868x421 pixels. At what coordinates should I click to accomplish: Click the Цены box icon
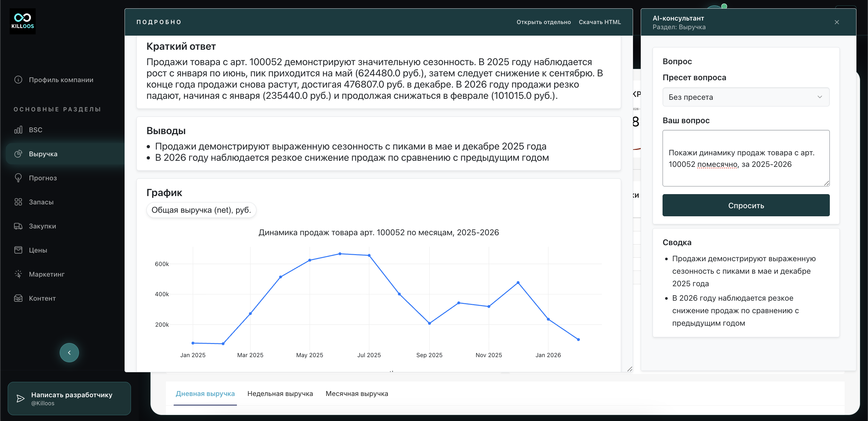click(18, 250)
